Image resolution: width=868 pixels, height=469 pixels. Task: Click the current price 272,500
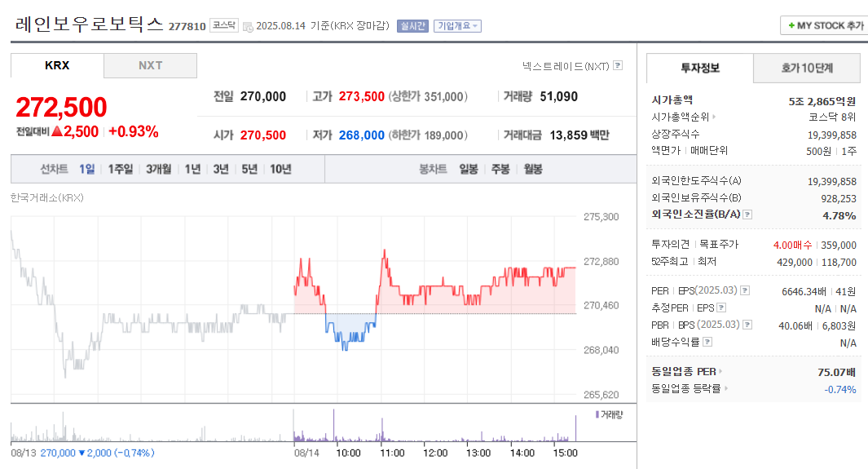coord(61,108)
